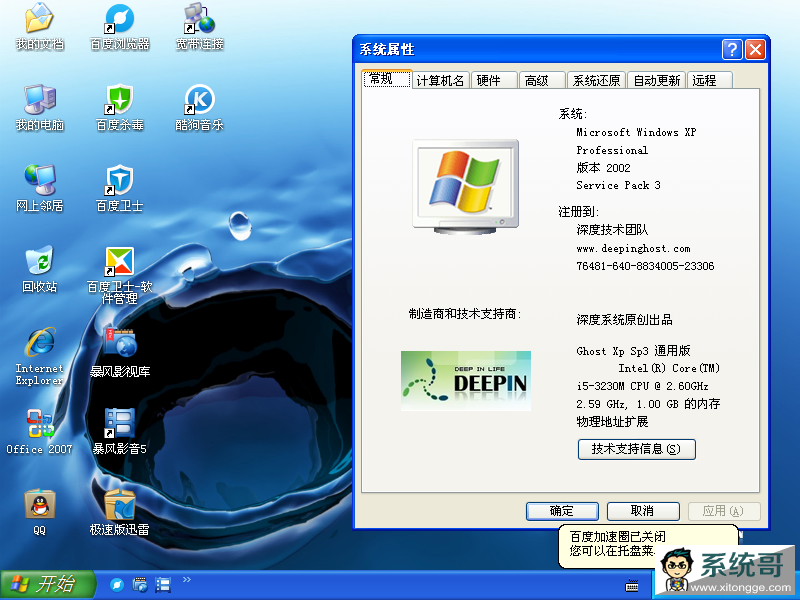The width and height of the screenshot is (800, 600).
Task: Open the 回收站 recycle bin
Action: [x=39, y=268]
